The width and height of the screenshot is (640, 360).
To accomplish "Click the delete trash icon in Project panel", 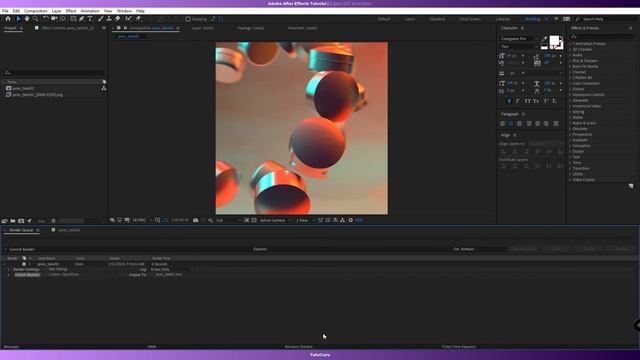I will (53, 221).
